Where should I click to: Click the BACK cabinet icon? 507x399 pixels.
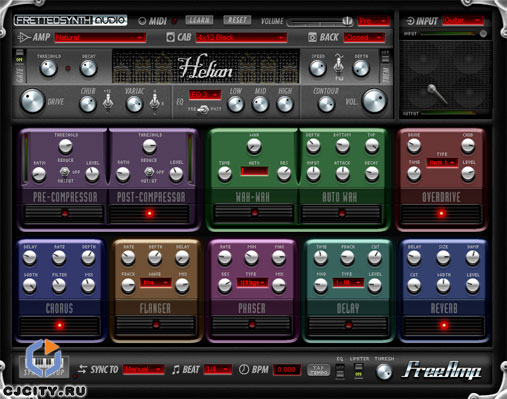click(312, 37)
